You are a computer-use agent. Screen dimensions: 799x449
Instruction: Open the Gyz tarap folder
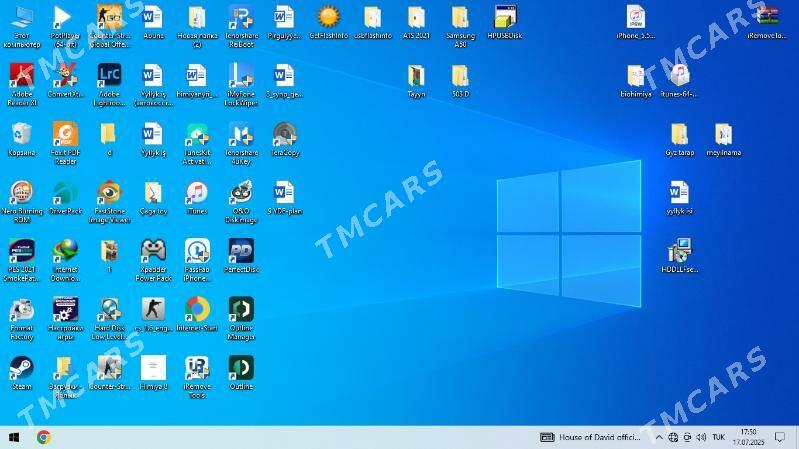[679, 139]
